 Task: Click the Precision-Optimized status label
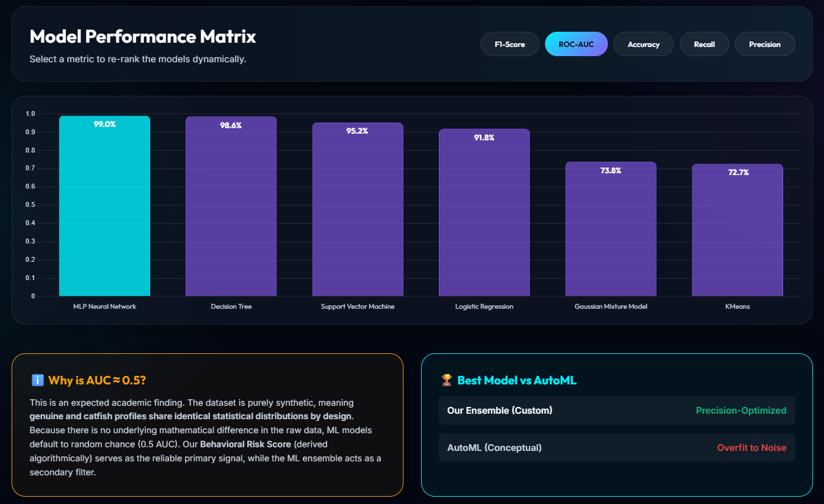pos(741,411)
